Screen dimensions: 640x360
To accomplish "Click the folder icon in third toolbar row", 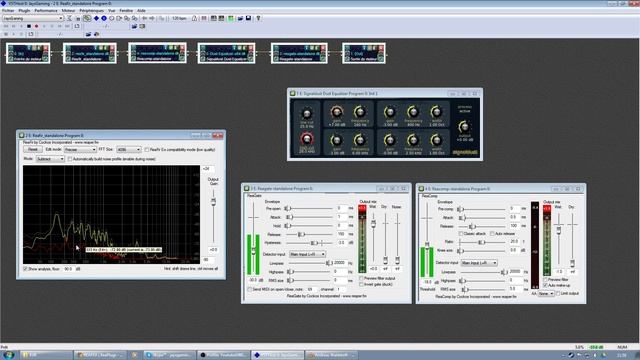I will pos(88,34).
